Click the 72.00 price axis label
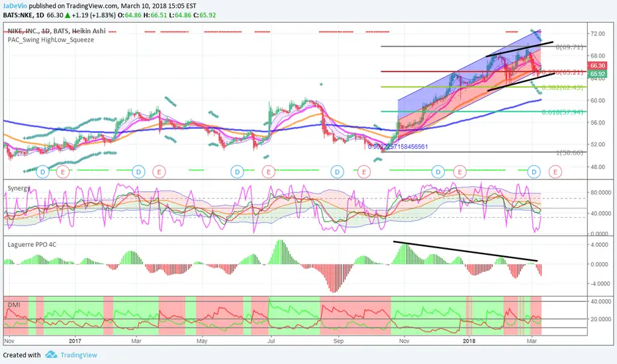Image resolution: width=617 pixels, height=364 pixels. 598,34
